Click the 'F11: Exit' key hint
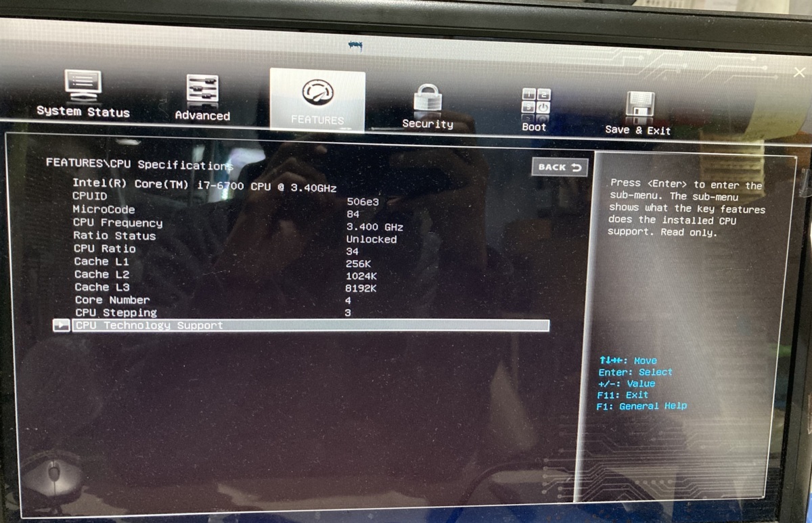 pos(623,394)
